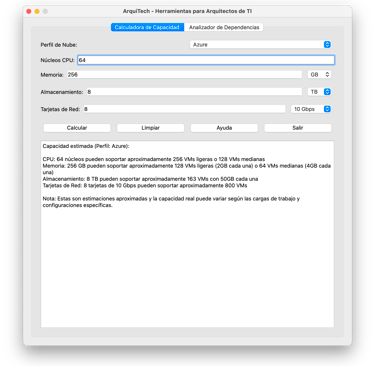This screenshot has width=375, height=366.
Task: Click the Memoria: 256 GB result line
Action: coord(187,169)
